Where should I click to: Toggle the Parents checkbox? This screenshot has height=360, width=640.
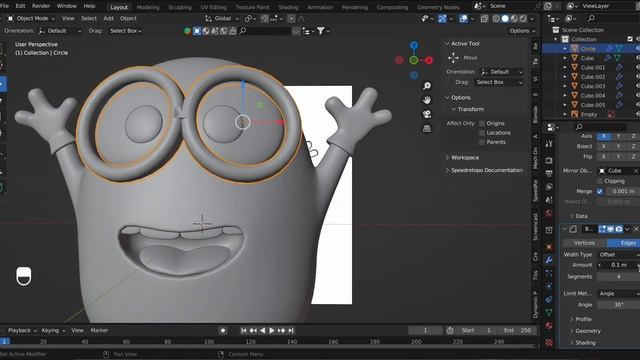(482, 142)
